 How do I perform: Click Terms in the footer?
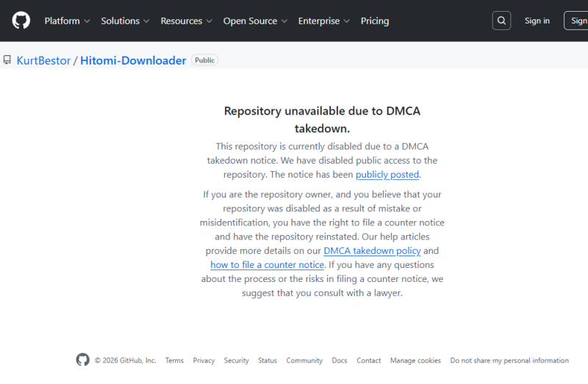click(x=174, y=361)
